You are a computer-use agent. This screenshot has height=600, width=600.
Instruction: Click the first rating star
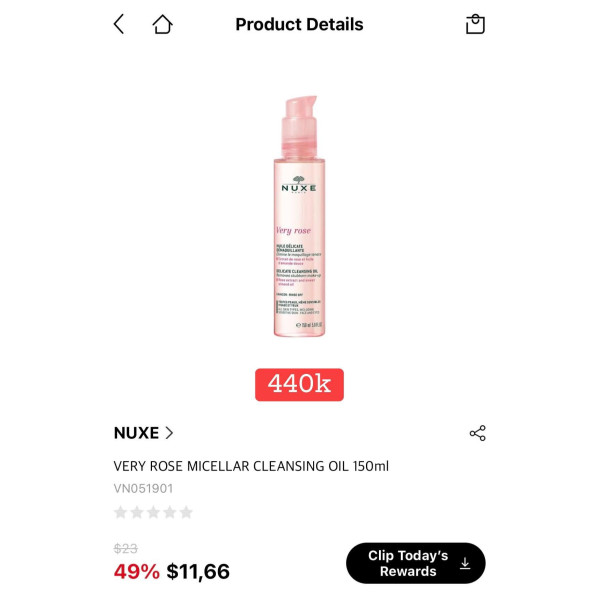point(121,512)
